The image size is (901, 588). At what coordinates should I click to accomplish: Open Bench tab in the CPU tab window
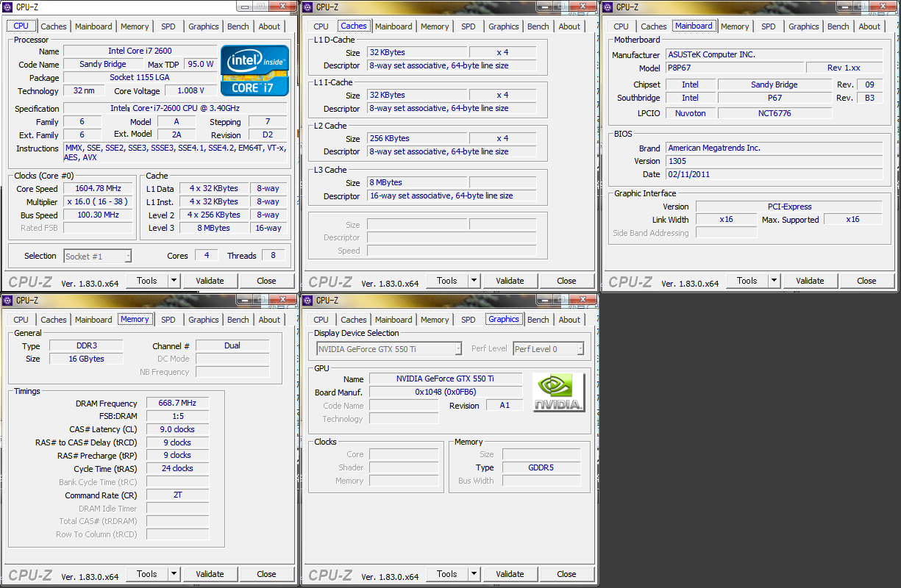[x=238, y=26]
